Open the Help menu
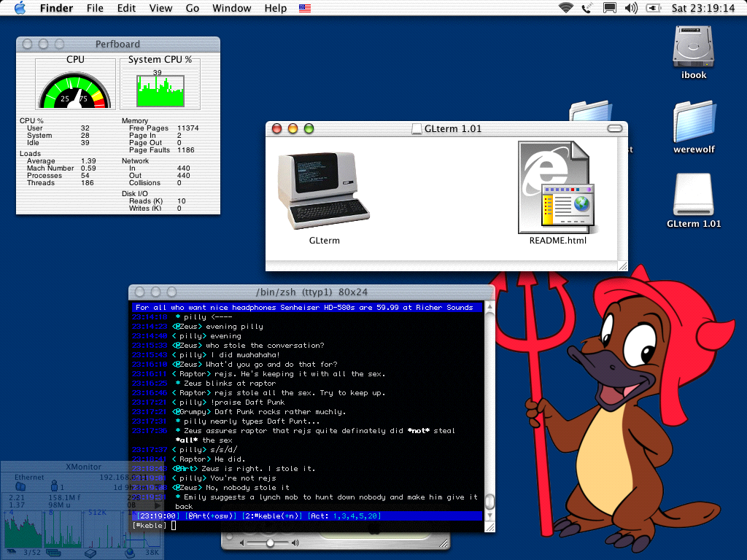The height and width of the screenshot is (560, 747). tap(275, 8)
